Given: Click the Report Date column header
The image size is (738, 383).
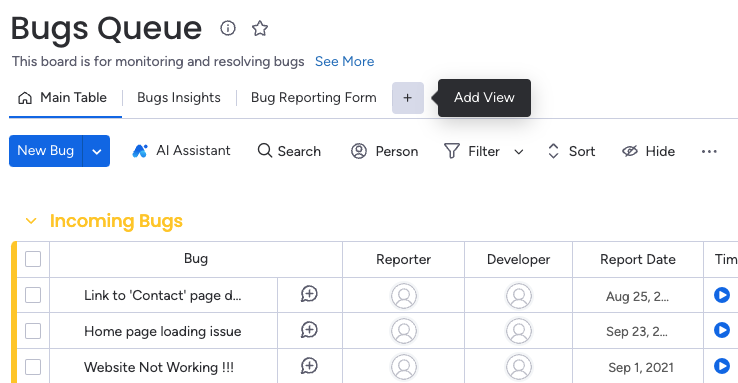Looking at the screenshot, I should [x=638, y=259].
